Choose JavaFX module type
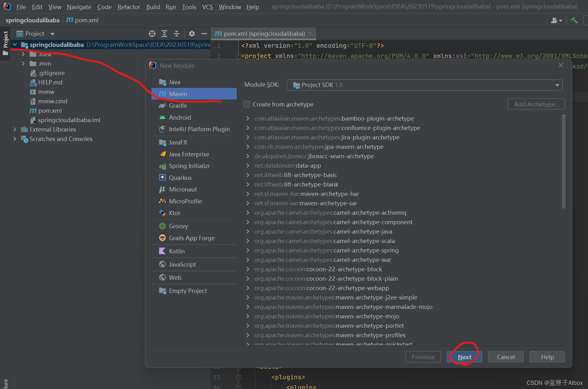 pos(194,142)
